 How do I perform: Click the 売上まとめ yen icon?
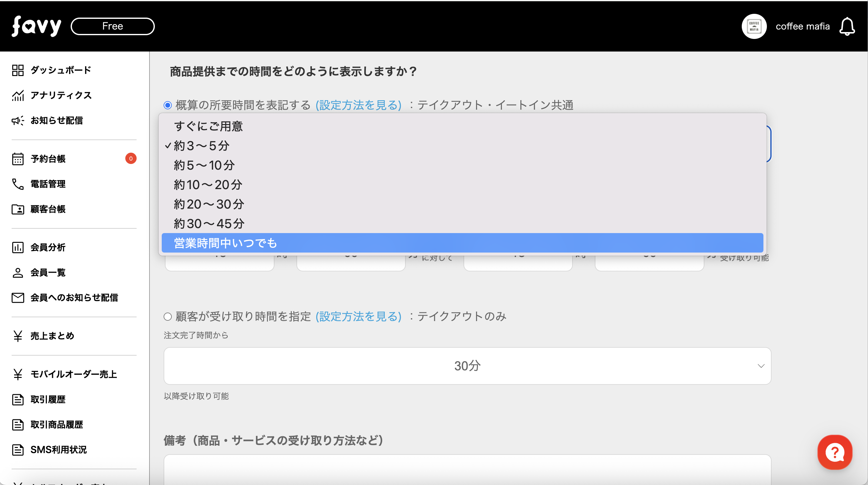[x=18, y=336]
